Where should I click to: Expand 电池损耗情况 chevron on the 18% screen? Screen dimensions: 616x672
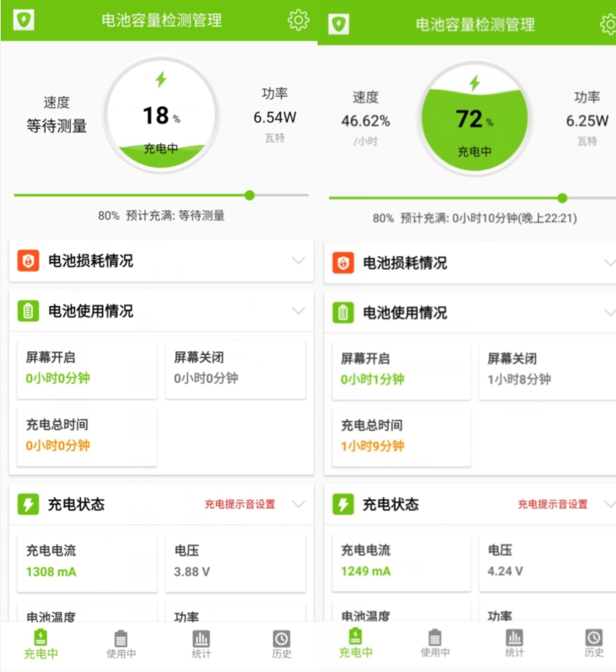click(298, 261)
